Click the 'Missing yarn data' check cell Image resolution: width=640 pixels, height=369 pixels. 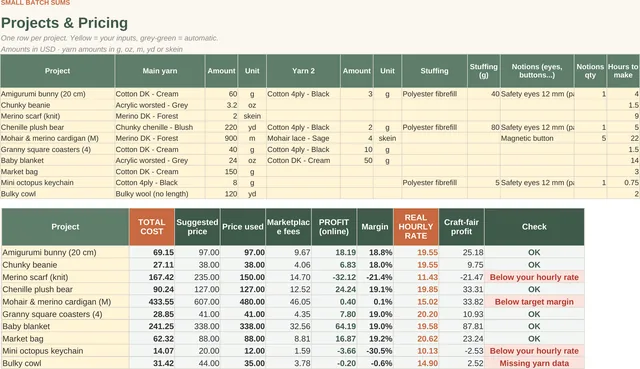coord(534,363)
